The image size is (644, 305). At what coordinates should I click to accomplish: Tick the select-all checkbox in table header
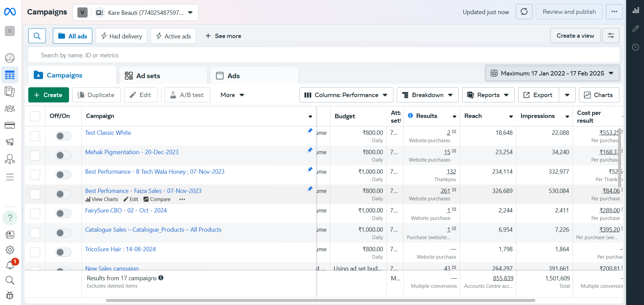tap(35, 116)
